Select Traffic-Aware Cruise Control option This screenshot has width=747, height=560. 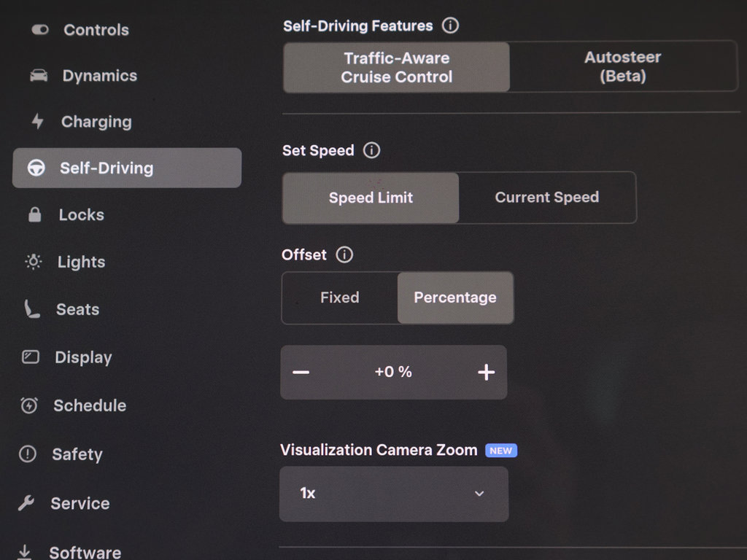(396, 67)
